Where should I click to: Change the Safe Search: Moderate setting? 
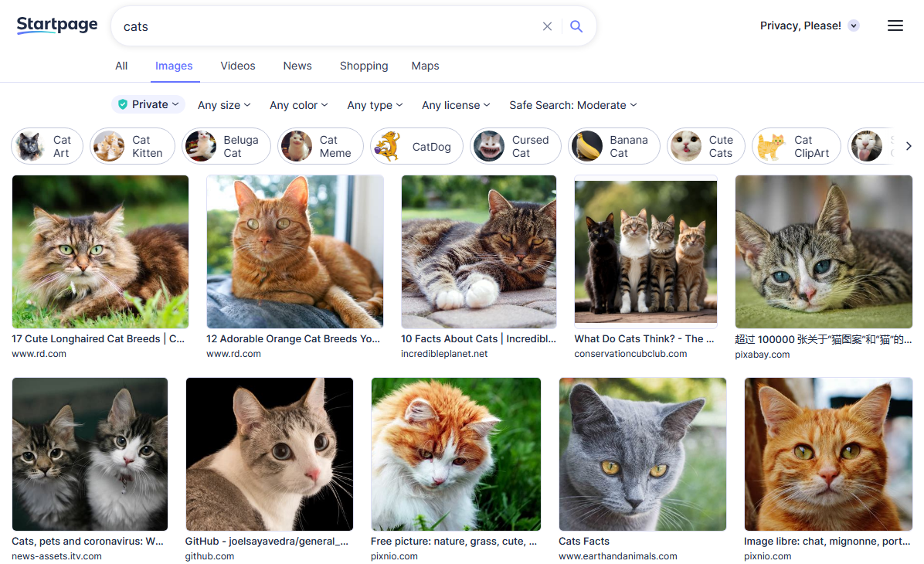pos(572,104)
